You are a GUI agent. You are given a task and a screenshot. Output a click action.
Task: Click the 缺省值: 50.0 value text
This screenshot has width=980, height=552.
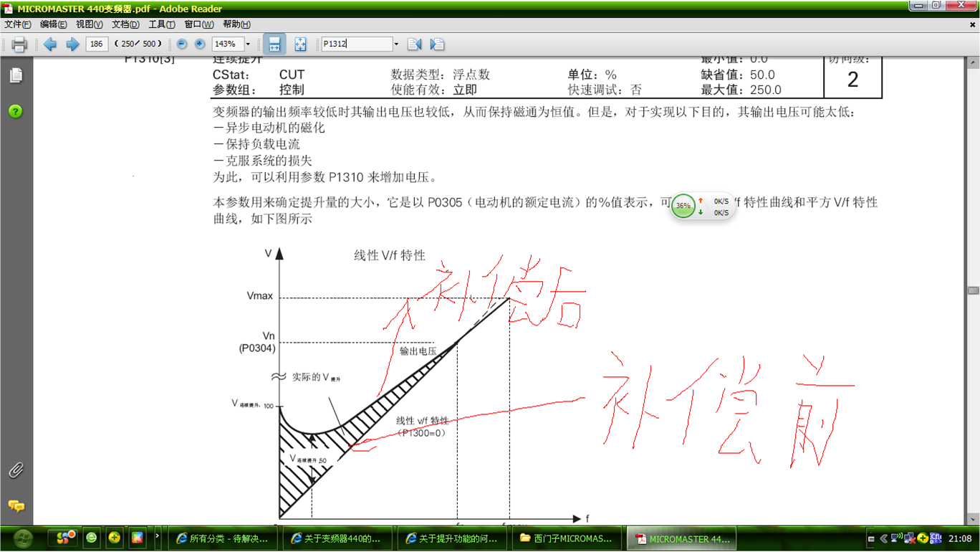[738, 75]
